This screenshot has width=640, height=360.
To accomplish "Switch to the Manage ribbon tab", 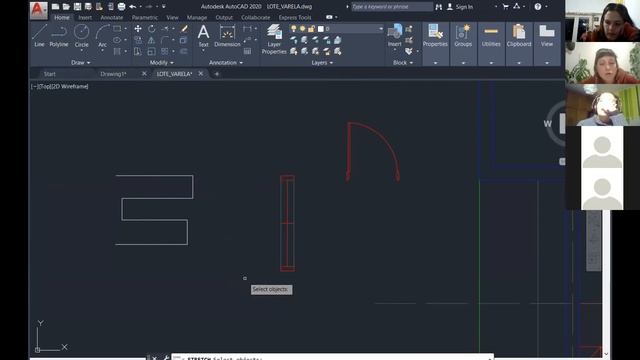I will pos(197,18).
